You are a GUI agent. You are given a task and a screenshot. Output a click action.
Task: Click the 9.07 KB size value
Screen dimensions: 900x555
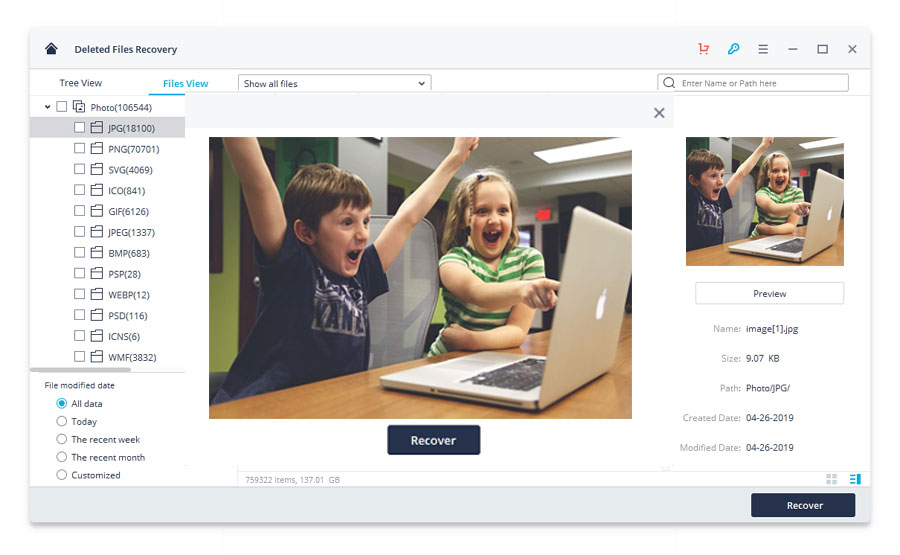point(762,358)
